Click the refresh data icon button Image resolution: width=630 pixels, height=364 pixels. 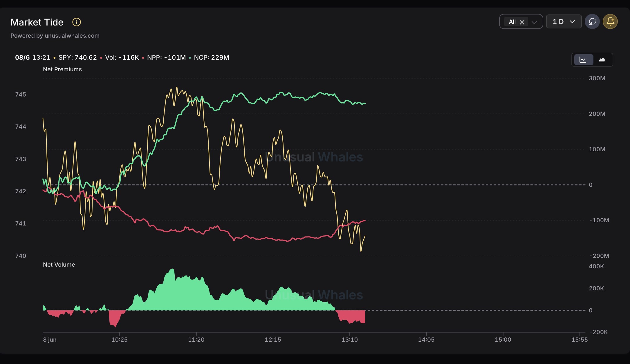pos(592,21)
